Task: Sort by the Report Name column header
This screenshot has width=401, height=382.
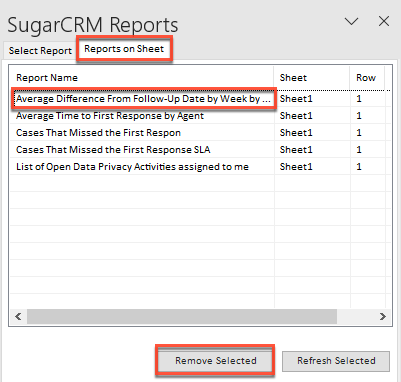Action: click(x=142, y=78)
